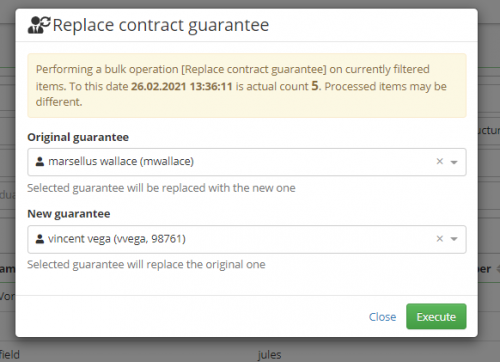Click the jules text behind the dialog
Screen dimensions: 500x362
[269, 355]
